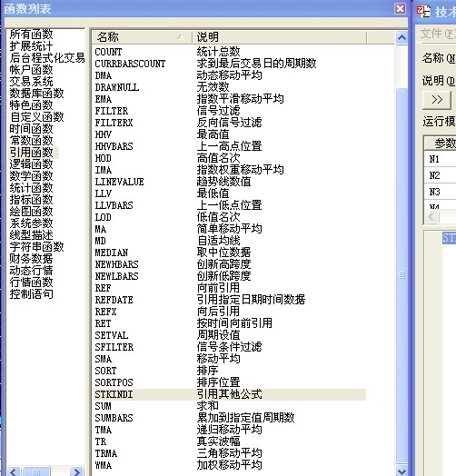The width and height of the screenshot is (456, 476).
Task: Select 线型描述 category
Action: point(31,235)
